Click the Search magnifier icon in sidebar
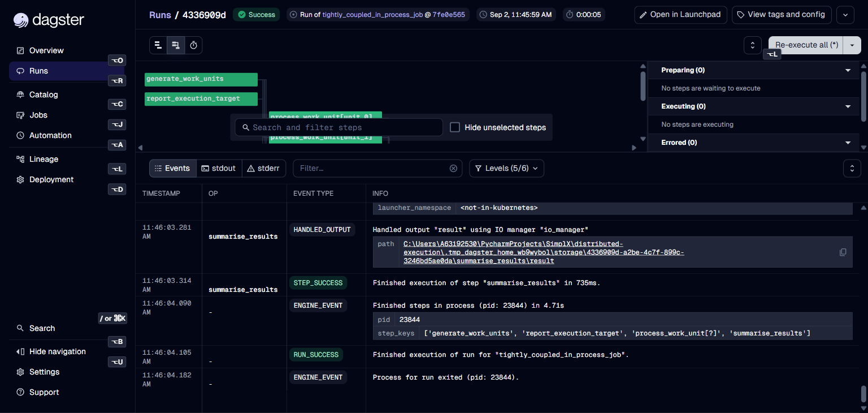 tap(20, 328)
